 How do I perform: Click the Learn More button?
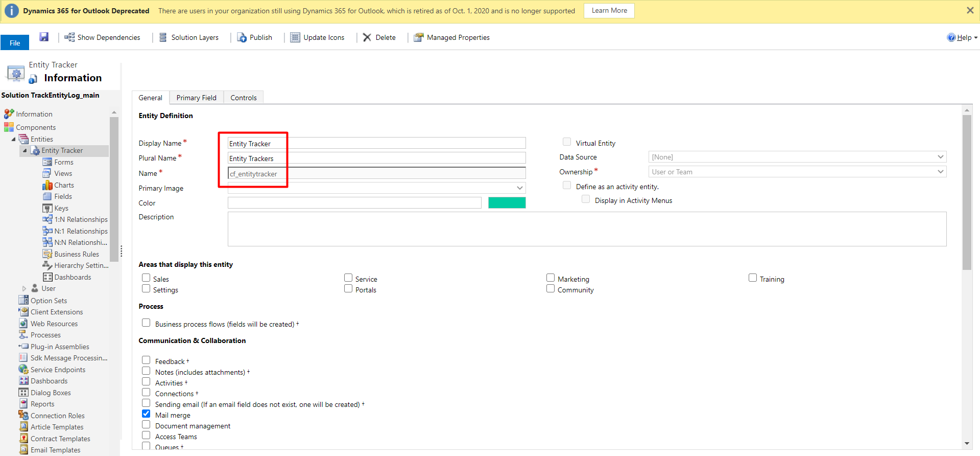click(609, 11)
